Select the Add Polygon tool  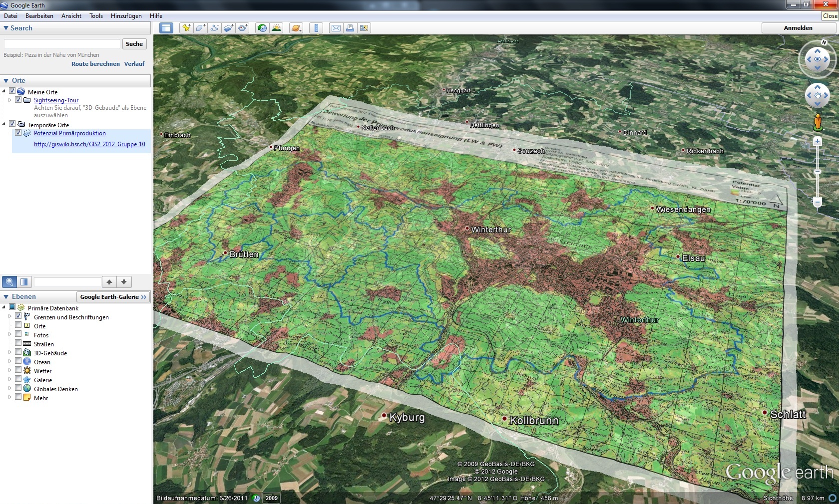(200, 28)
